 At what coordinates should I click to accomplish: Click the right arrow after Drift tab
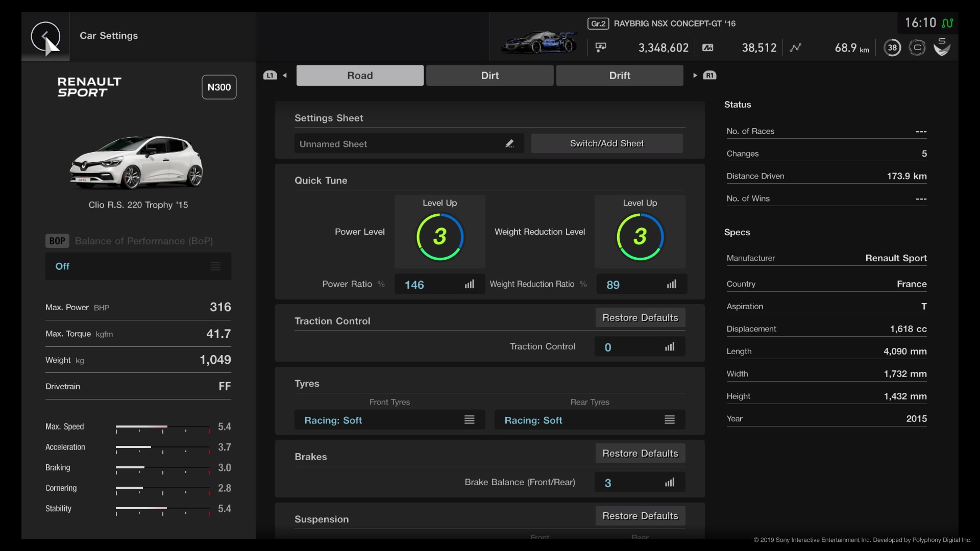(695, 76)
